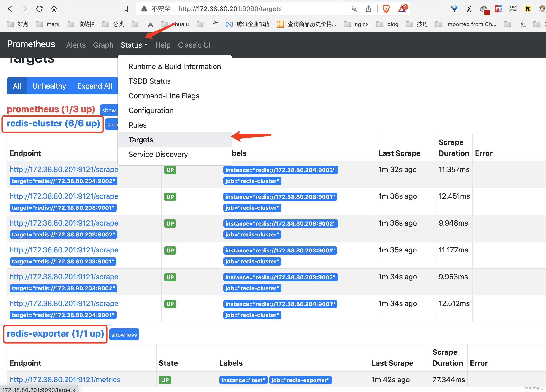Open Brave Shields lion icon
Viewport: 546px width, 392px height.
pyautogui.click(x=386, y=9)
